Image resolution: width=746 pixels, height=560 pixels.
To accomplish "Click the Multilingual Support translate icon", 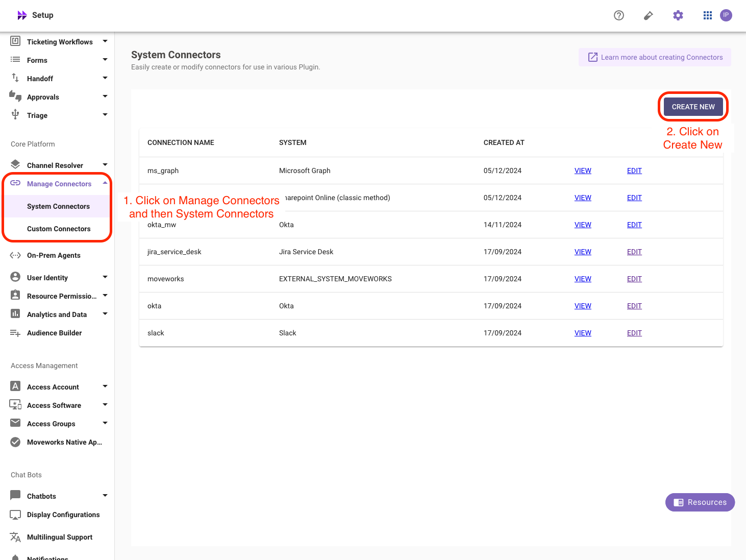I will [x=15, y=537].
